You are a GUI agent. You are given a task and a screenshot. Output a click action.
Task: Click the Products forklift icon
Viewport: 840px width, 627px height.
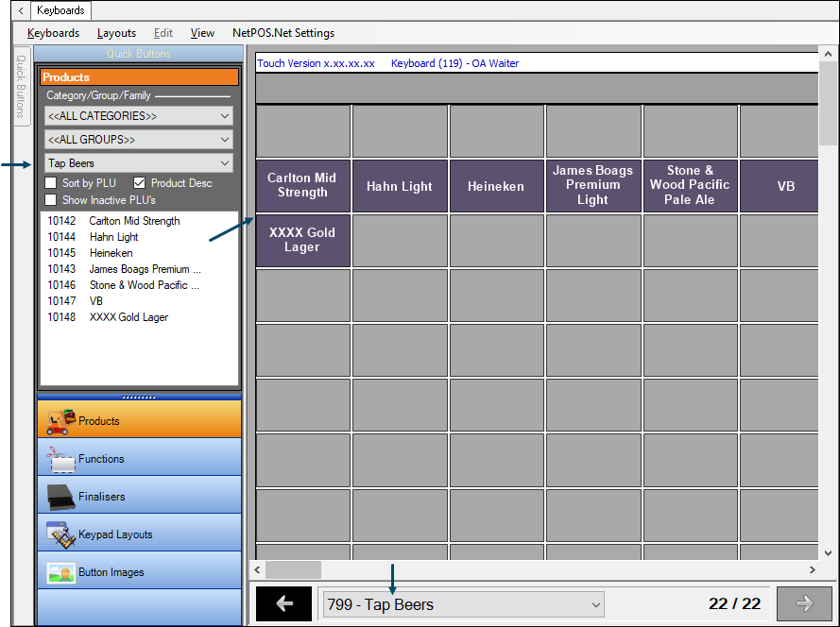(x=60, y=420)
